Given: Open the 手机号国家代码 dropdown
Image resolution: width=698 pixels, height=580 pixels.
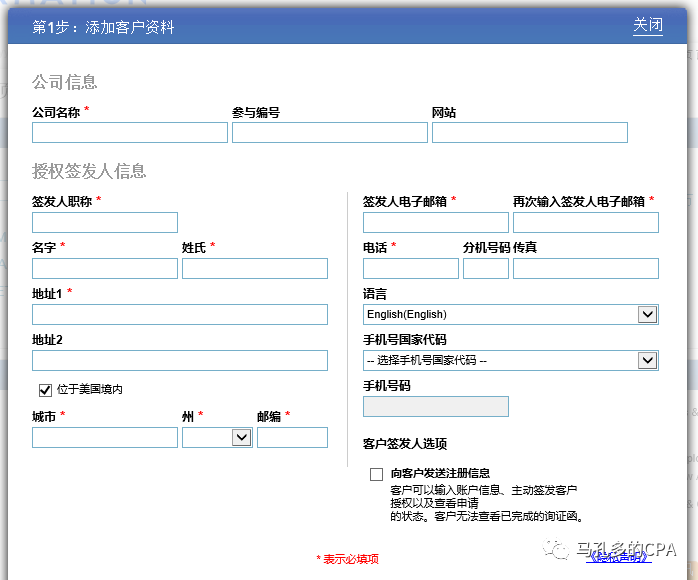Looking at the screenshot, I should tap(511, 360).
